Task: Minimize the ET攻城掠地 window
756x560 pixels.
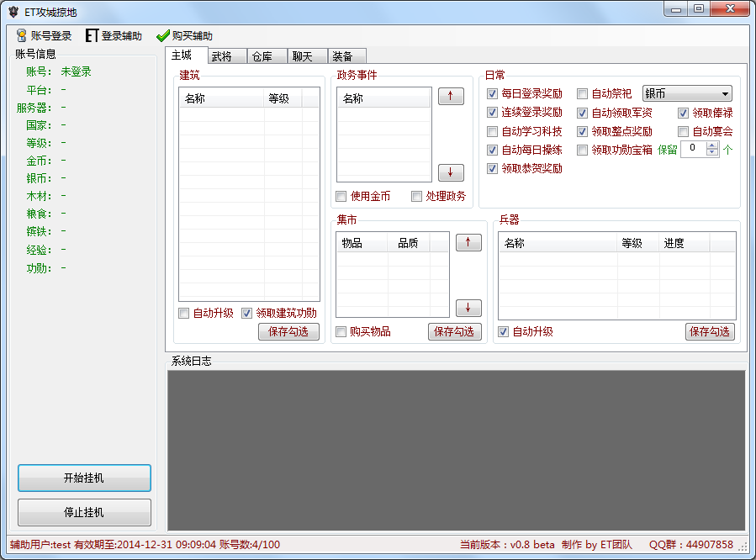Action: coord(676,9)
